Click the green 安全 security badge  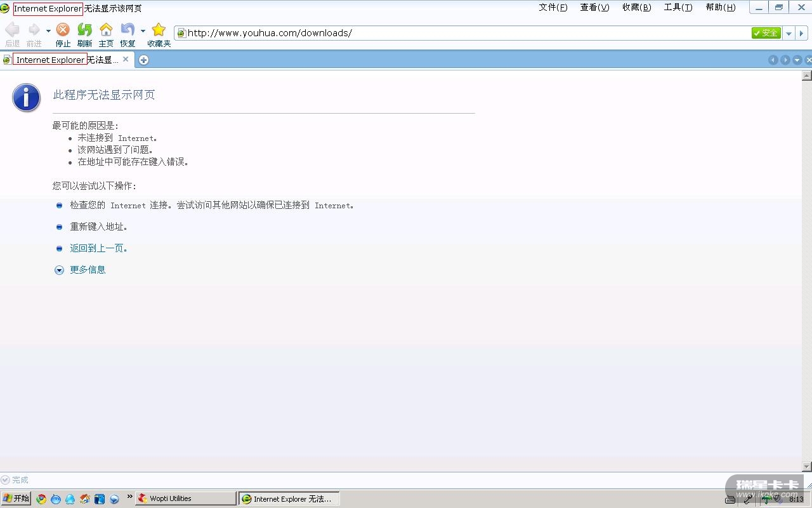tap(766, 33)
